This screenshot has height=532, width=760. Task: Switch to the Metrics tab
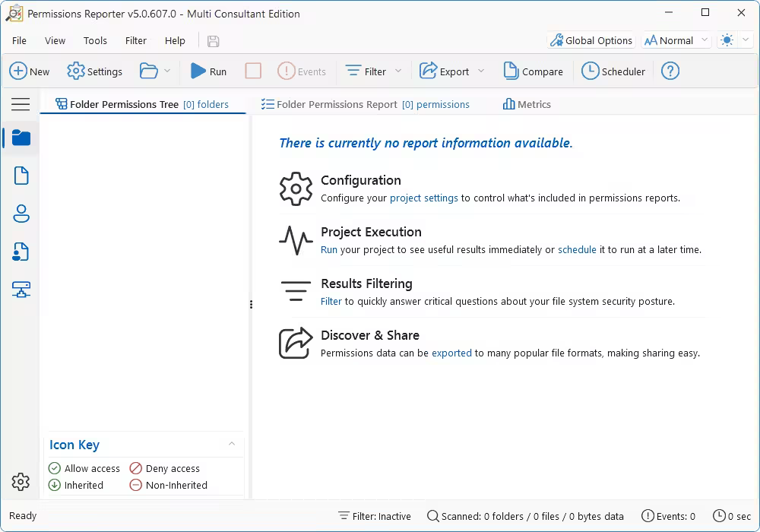click(526, 104)
